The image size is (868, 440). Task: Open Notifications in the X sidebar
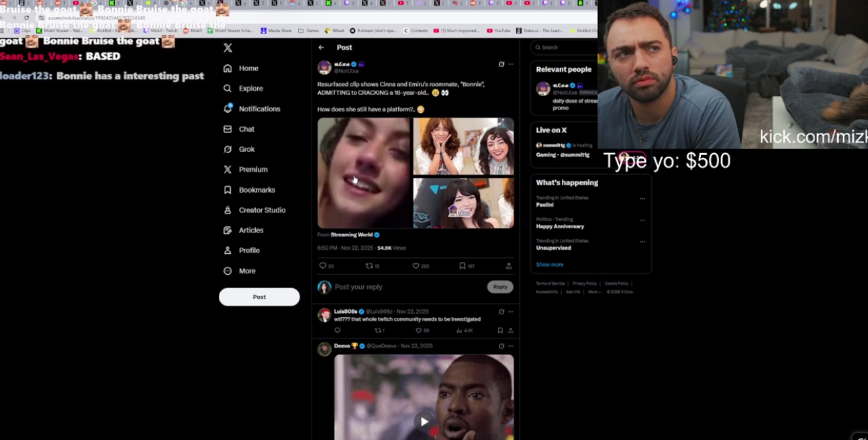(252, 109)
